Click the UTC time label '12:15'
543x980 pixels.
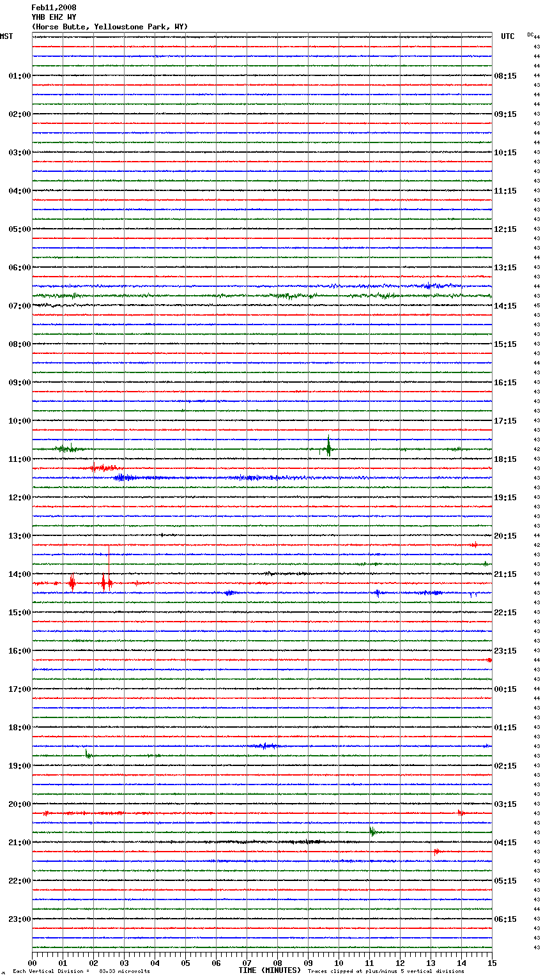pyautogui.click(x=505, y=229)
